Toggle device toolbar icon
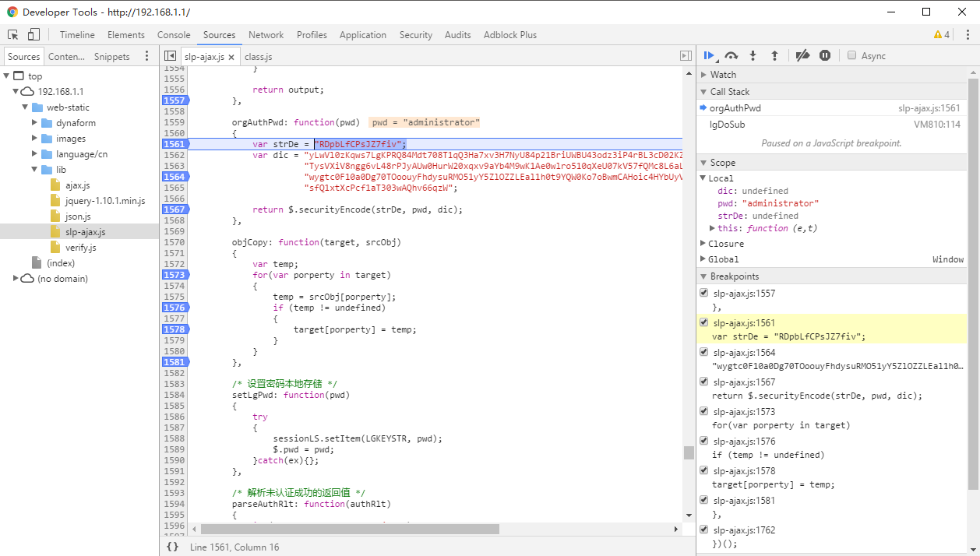This screenshot has height=556, width=980. pyautogui.click(x=33, y=34)
